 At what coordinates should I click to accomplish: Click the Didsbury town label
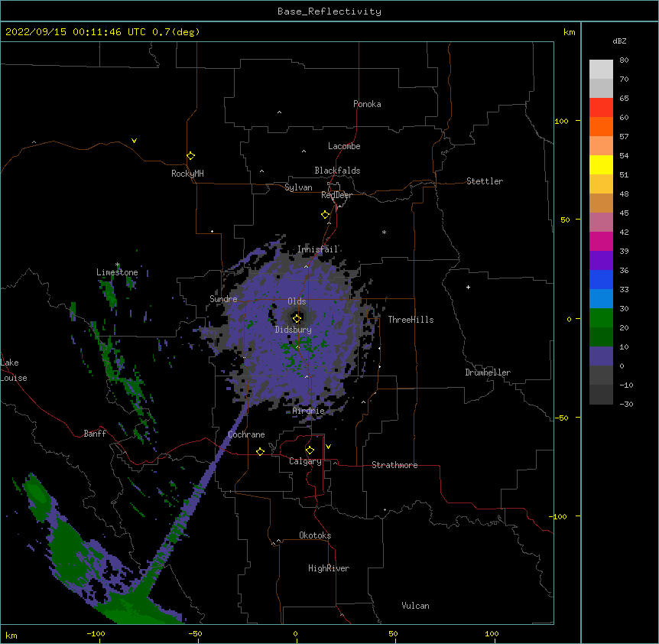point(294,330)
